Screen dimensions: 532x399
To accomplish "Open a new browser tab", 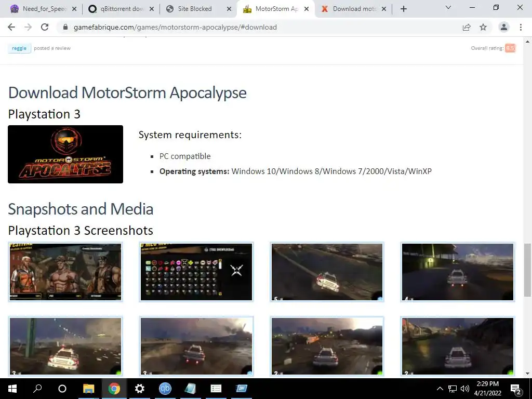I will point(403,9).
